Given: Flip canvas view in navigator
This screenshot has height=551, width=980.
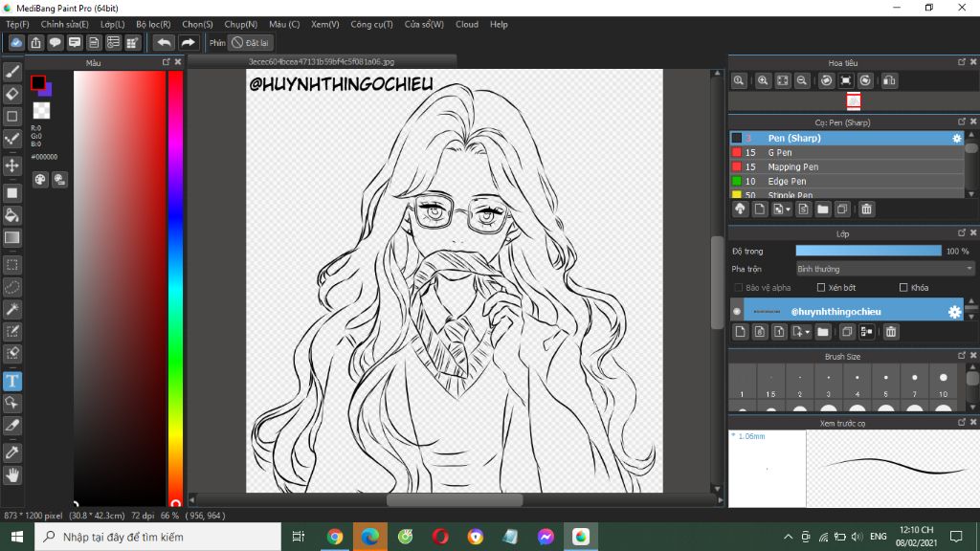Looking at the screenshot, I should (889, 80).
